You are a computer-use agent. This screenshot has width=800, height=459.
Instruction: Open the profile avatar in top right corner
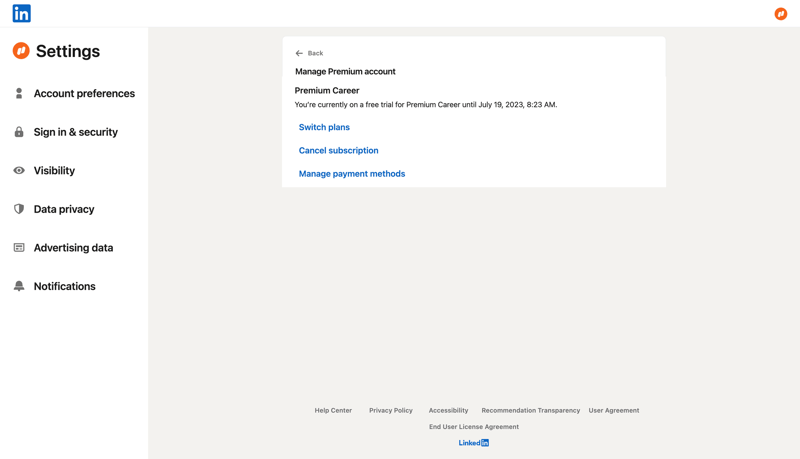(x=781, y=14)
